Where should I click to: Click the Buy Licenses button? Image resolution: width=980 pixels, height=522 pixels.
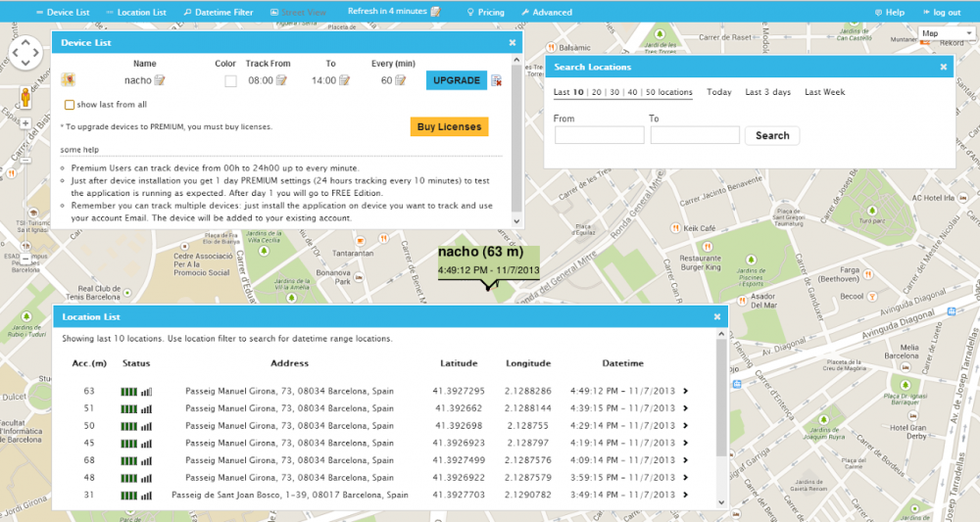pyautogui.click(x=450, y=126)
